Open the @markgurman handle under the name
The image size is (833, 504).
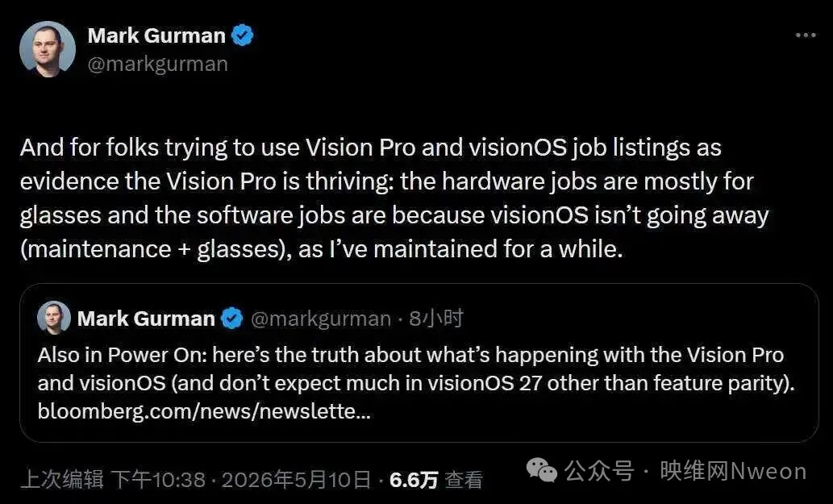(x=158, y=65)
